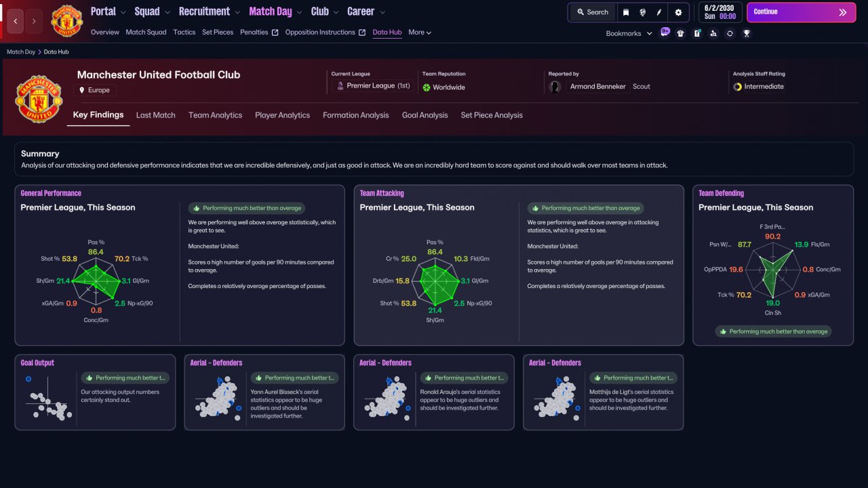Viewport: 868px width, 488px height.
Task: Click the Team Attacking radar chart
Action: 435,281
